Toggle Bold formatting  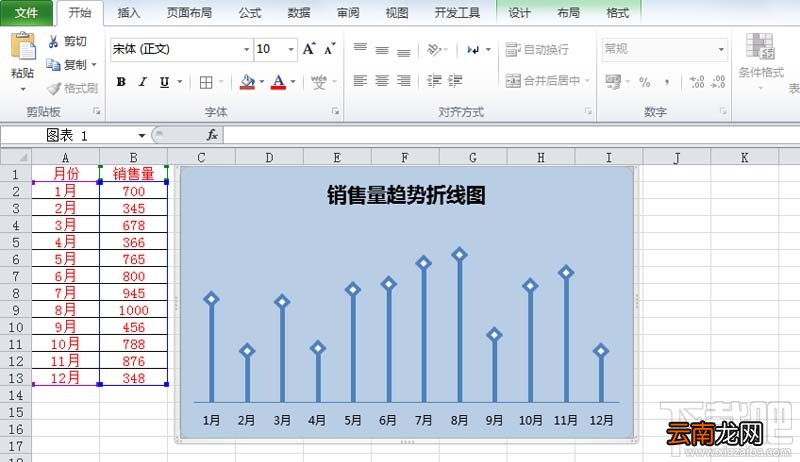[121, 82]
